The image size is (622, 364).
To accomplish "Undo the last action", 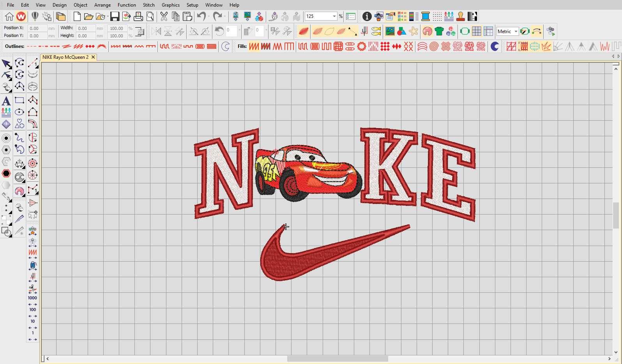I will tap(201, 16).
